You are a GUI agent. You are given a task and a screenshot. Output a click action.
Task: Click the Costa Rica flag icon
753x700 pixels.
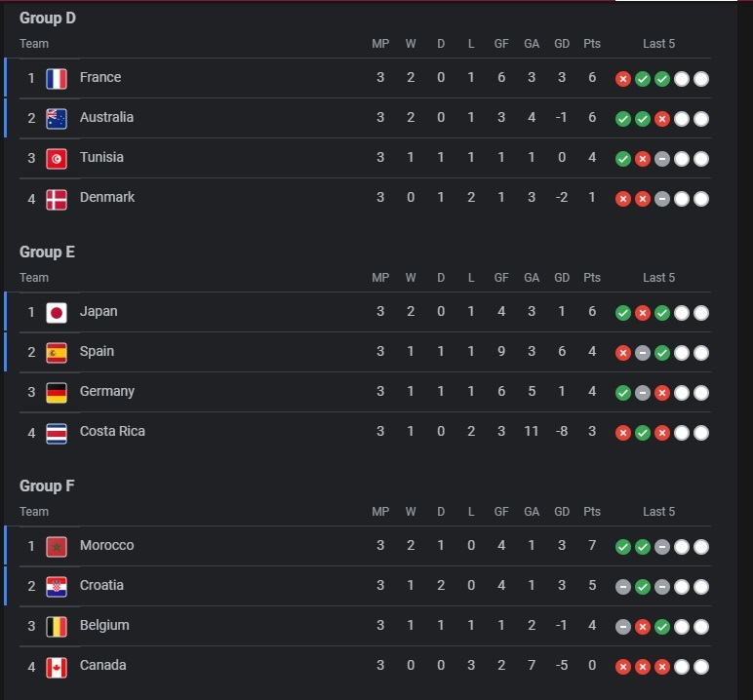click(x=57, y=433)
